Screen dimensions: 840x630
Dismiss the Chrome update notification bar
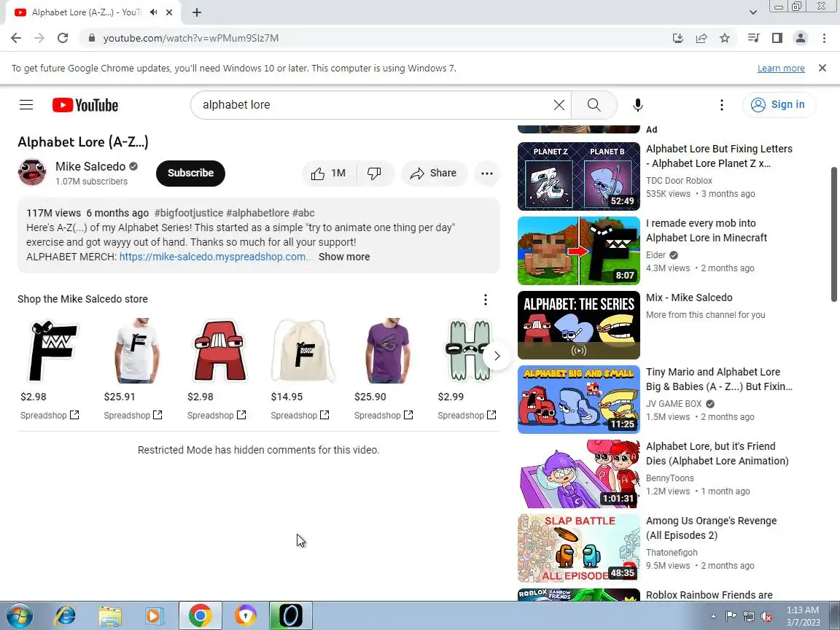tap(822, 68)
